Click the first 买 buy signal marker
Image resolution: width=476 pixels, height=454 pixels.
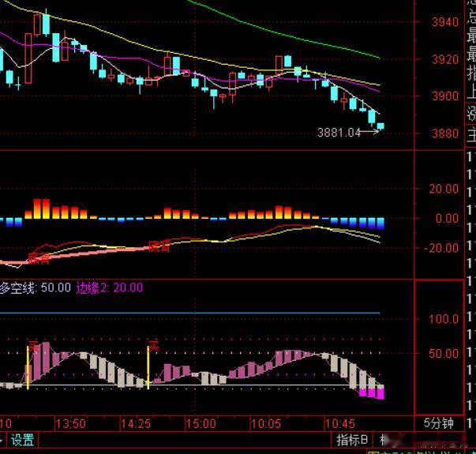coord(33,346)
